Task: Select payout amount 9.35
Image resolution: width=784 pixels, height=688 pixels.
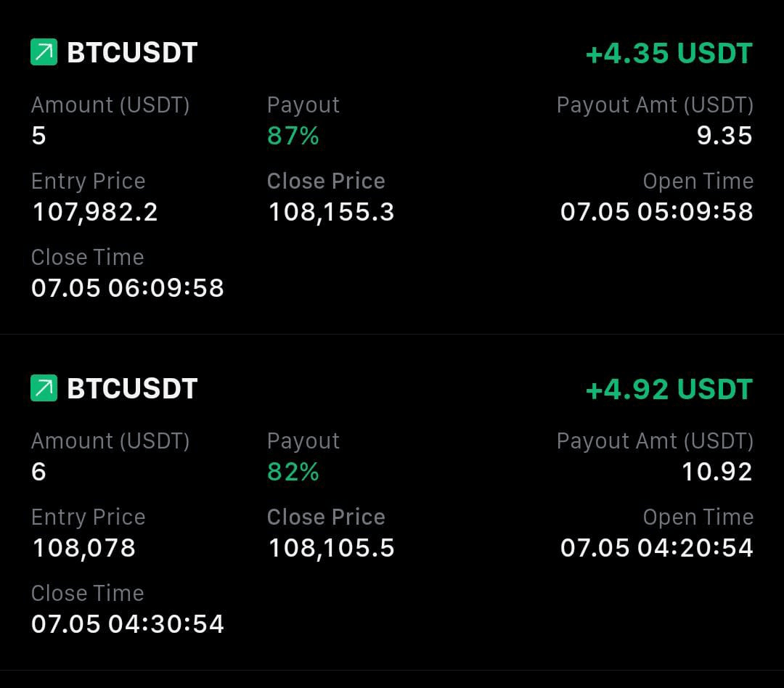Action: coord(724,136)
